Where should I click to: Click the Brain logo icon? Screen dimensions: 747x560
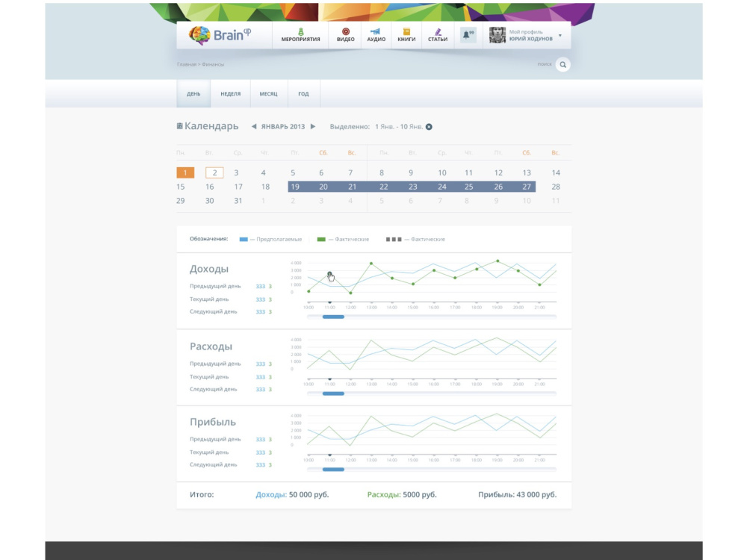click(199, 35)
